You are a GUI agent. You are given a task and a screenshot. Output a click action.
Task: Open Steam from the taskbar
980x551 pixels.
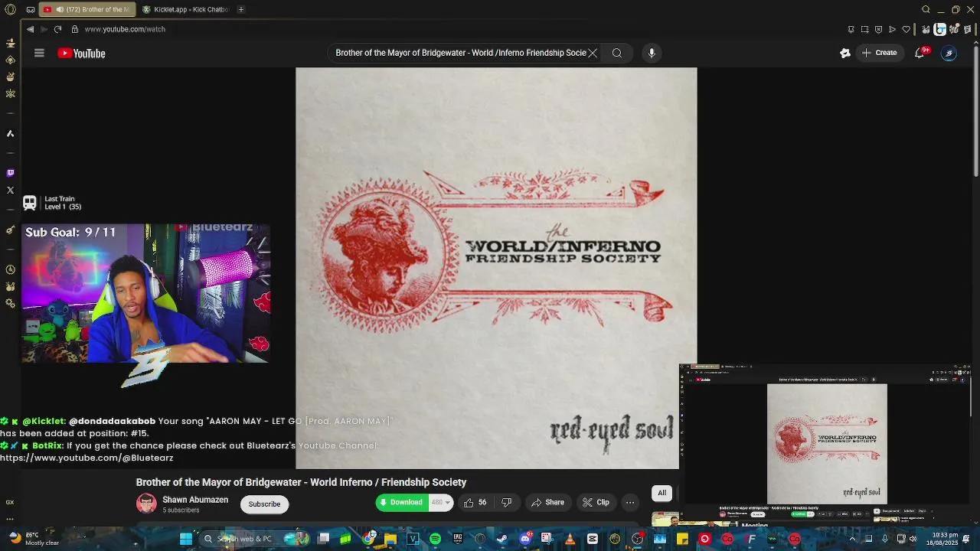pos(502,539)
